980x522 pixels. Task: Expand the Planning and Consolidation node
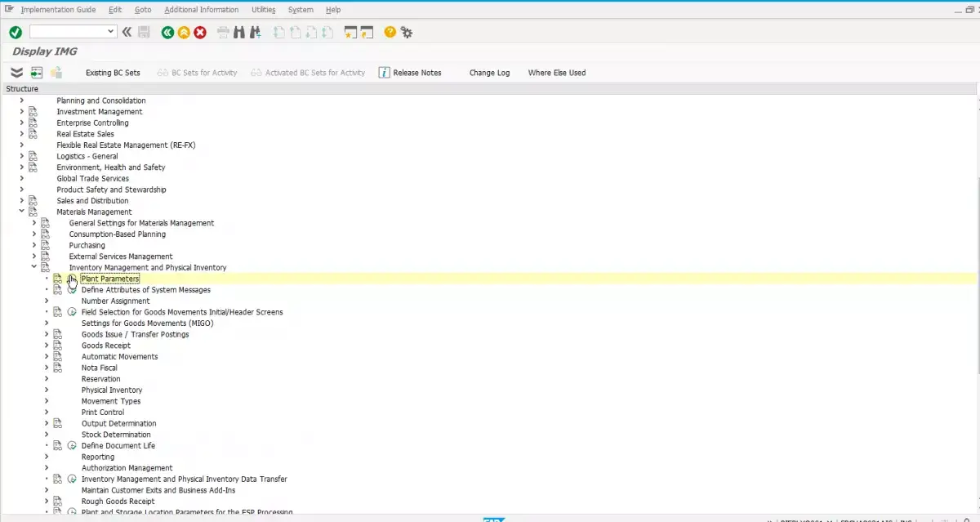(22, 100)
